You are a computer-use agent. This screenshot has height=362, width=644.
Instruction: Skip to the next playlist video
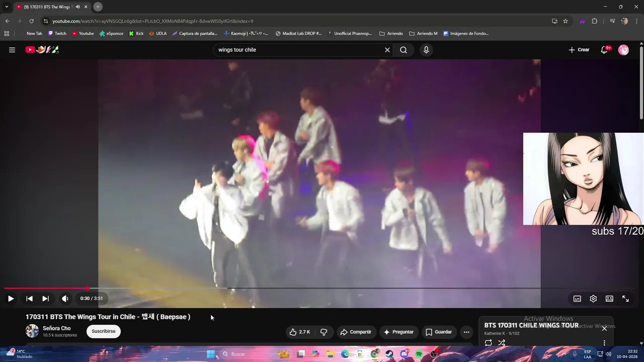(45, 299)
